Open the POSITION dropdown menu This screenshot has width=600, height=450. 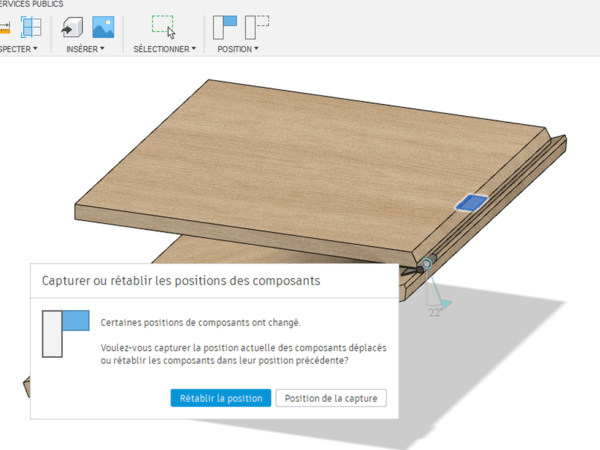[240, 48]
